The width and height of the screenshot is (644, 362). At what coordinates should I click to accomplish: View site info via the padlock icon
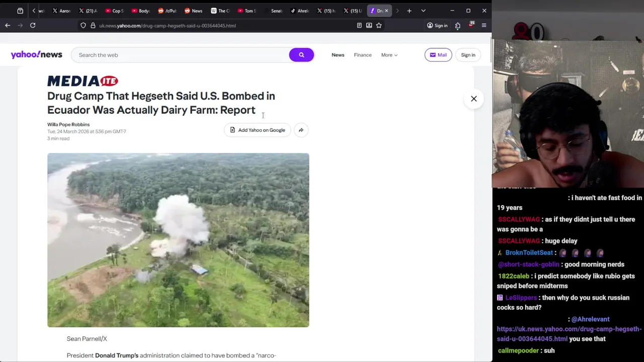pyautogui.click(x=93, y=25)
